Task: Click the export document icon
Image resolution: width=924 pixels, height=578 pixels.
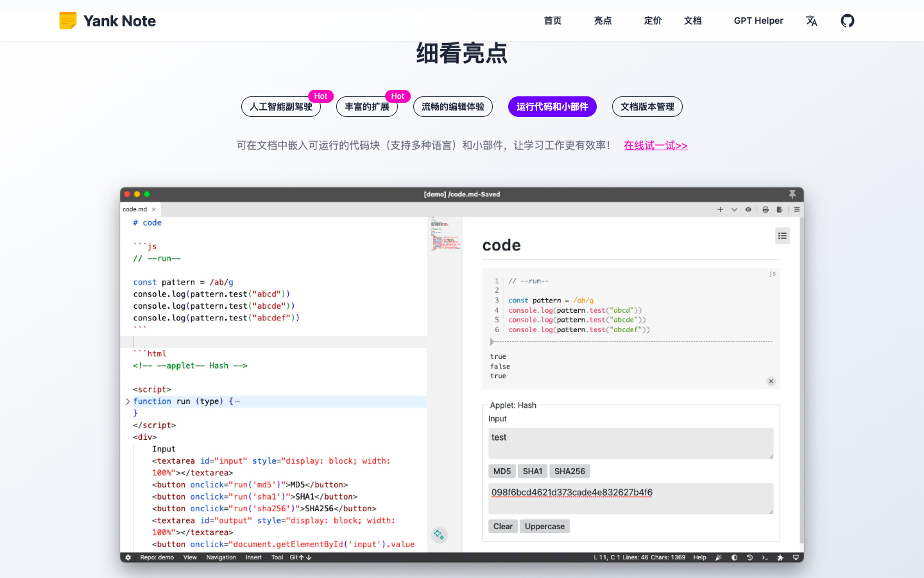Action: [780, 209]
